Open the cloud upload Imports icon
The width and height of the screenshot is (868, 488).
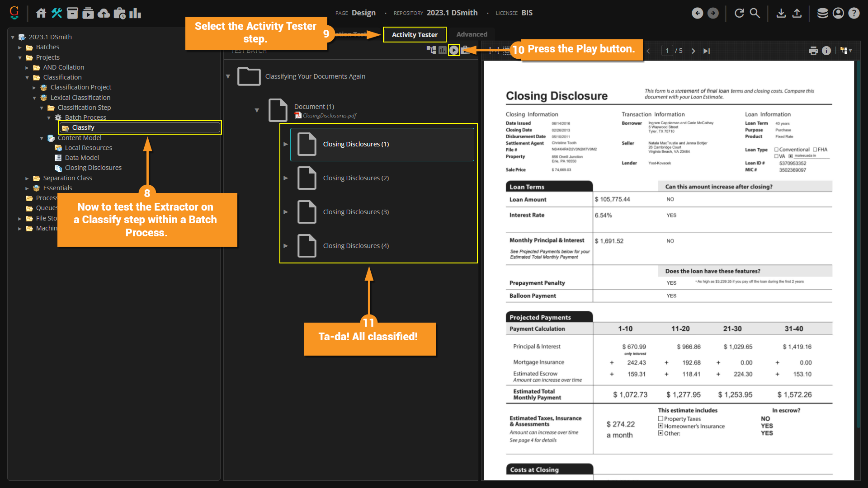tap(104, 13)
